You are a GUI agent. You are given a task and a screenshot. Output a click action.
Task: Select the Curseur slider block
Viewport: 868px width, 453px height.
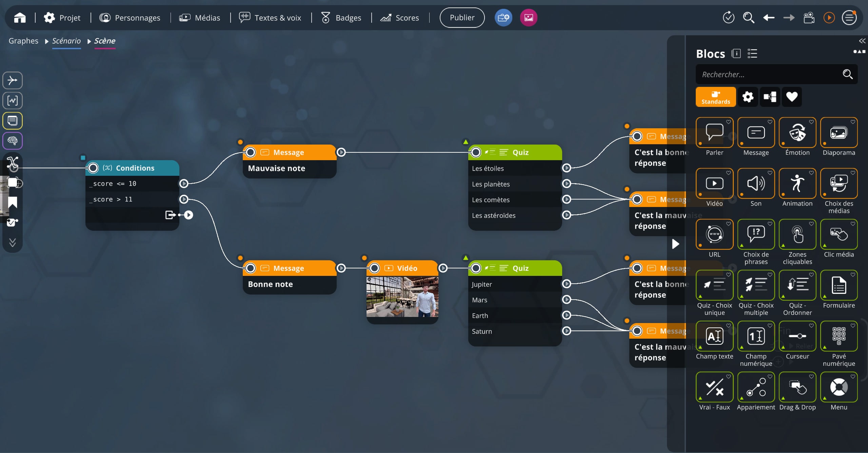(797, 336)
